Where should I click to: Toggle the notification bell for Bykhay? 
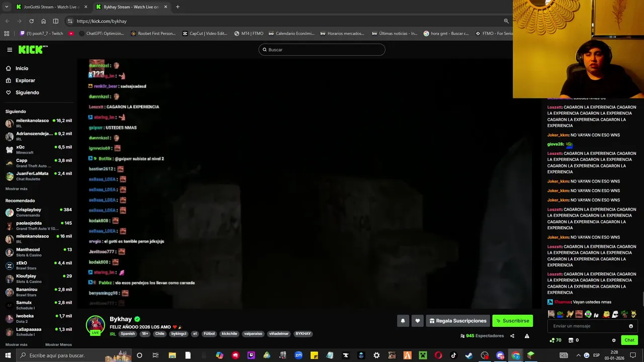coord(403,321)
